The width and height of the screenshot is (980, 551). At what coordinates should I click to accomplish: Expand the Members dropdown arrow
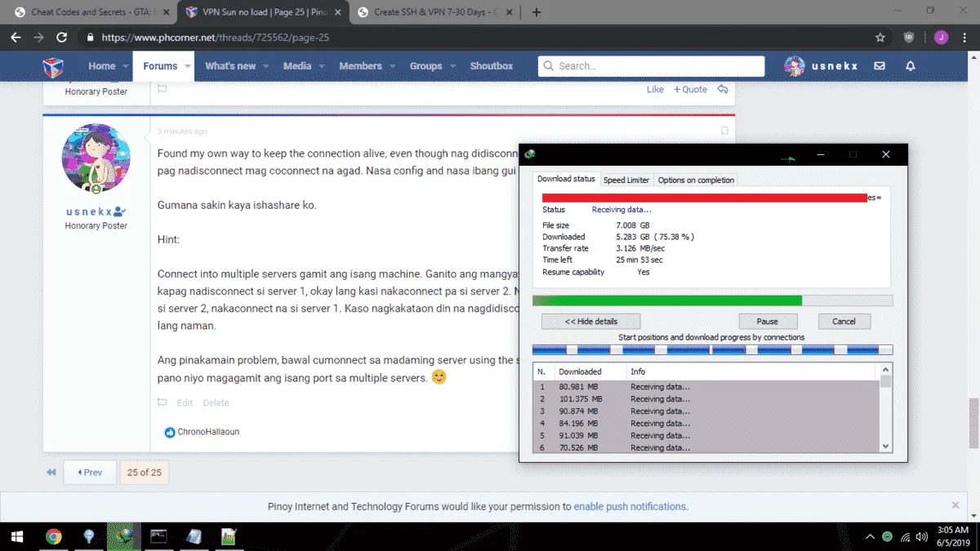[x=391, y=66]
